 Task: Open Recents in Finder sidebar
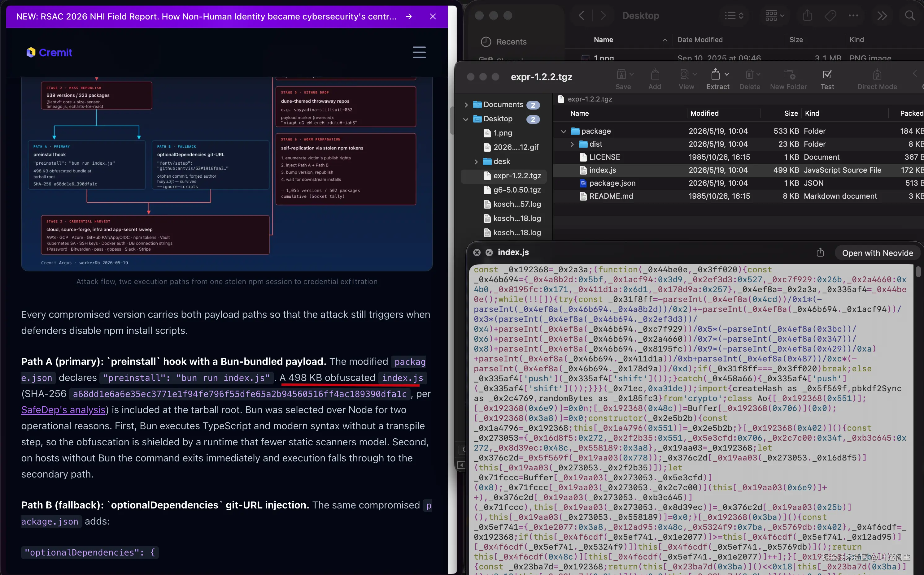504,42
